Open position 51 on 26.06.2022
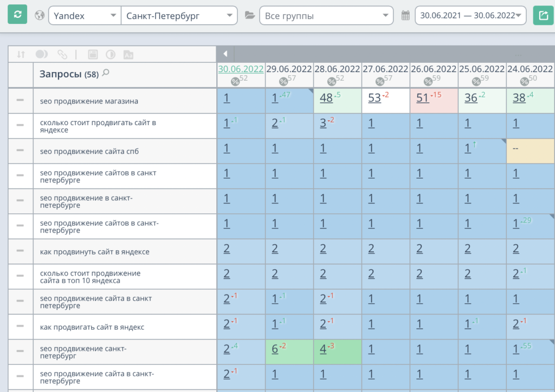Screen dimensions: 555x392 coord(422,98)
